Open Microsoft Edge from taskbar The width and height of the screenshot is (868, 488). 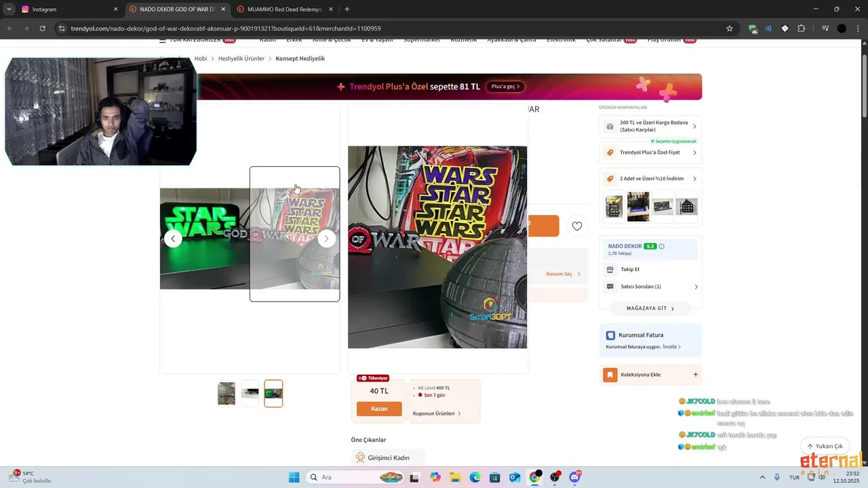click(x=475, y=477)
